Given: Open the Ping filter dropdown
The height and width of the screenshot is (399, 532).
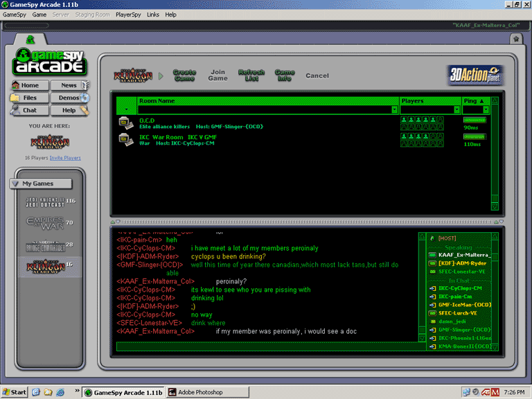Looking at the screenshot, I should pyautogui.click(x=486, y=109).
